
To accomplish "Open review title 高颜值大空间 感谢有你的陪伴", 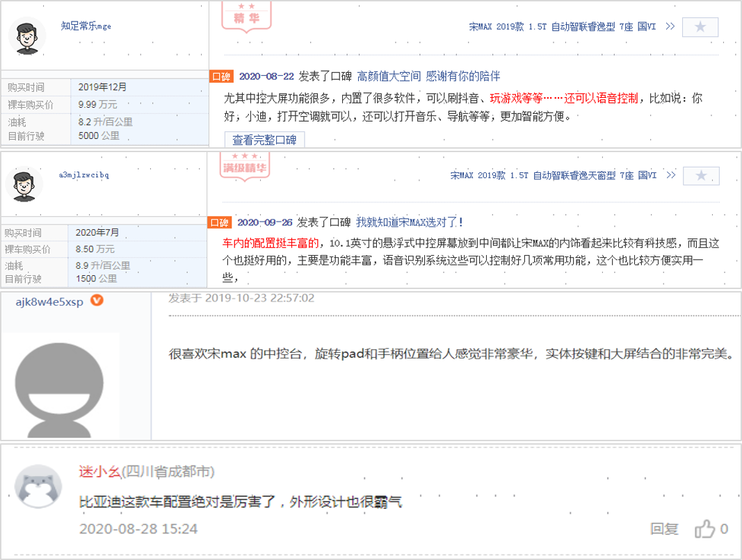I will point(428,76).
